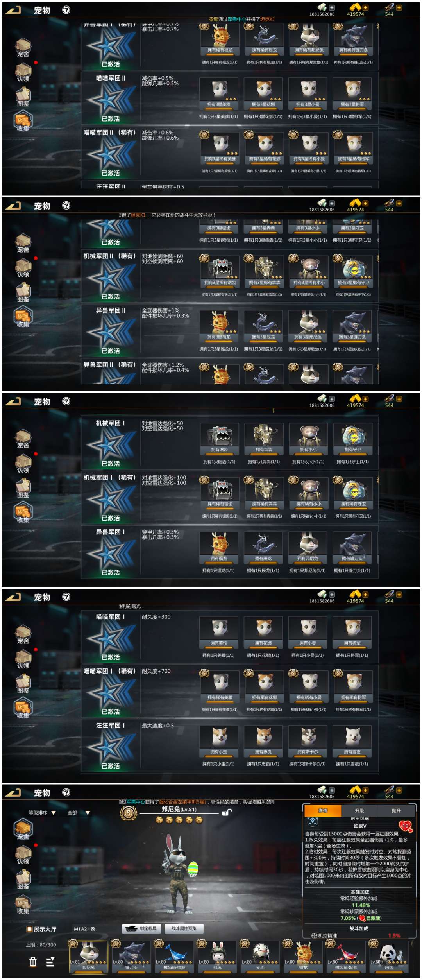Click the 战斗属性预览 button
The image size is (422, 980).
[184, 928]
